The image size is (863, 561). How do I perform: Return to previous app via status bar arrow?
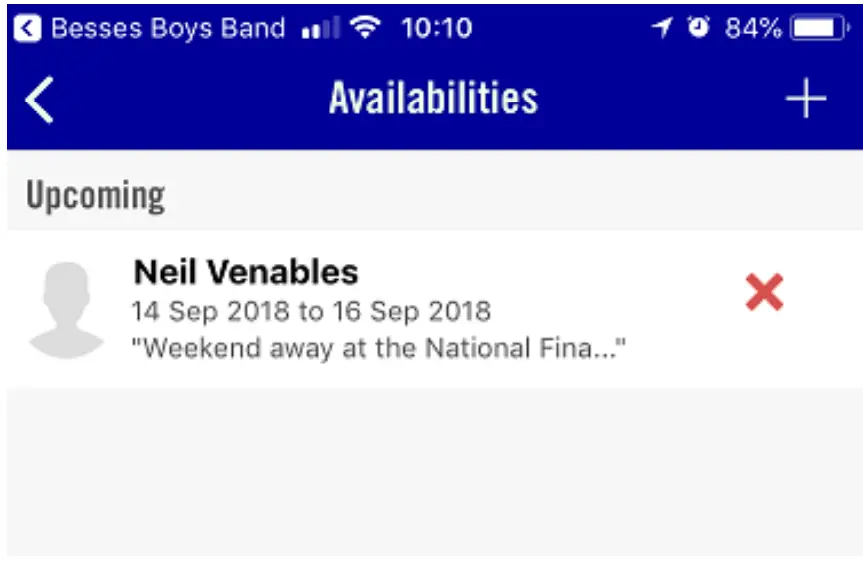[x=29, y=28]
